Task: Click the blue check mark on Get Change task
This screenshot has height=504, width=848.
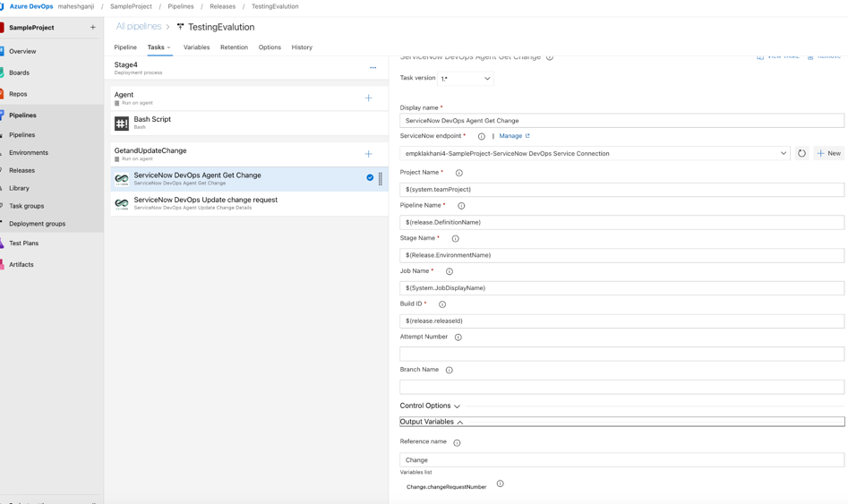Action: (x=370, y=177)
